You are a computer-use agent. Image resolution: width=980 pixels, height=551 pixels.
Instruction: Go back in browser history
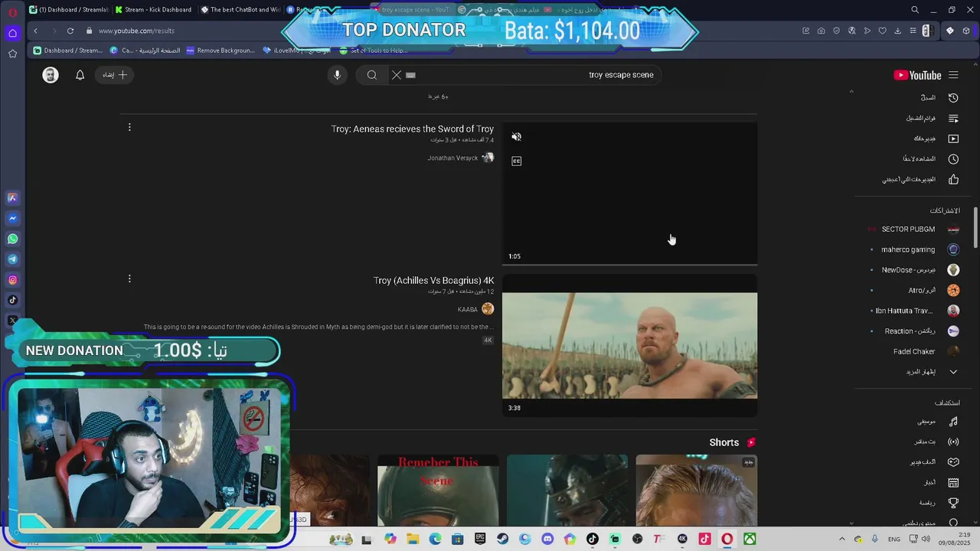tap(35, 31)
